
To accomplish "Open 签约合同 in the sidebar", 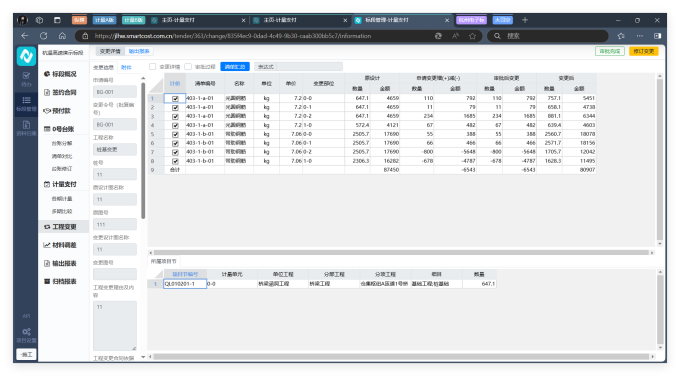I will (60, 92).
